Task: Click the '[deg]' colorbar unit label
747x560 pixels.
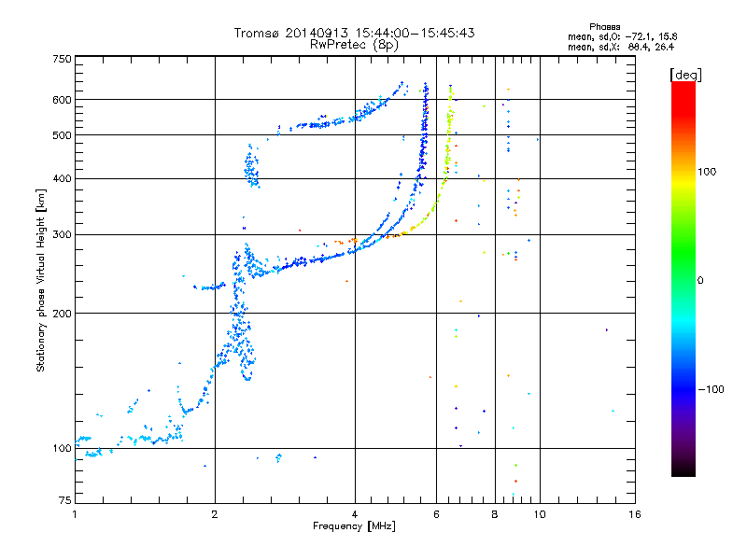Action: (685, 75)
